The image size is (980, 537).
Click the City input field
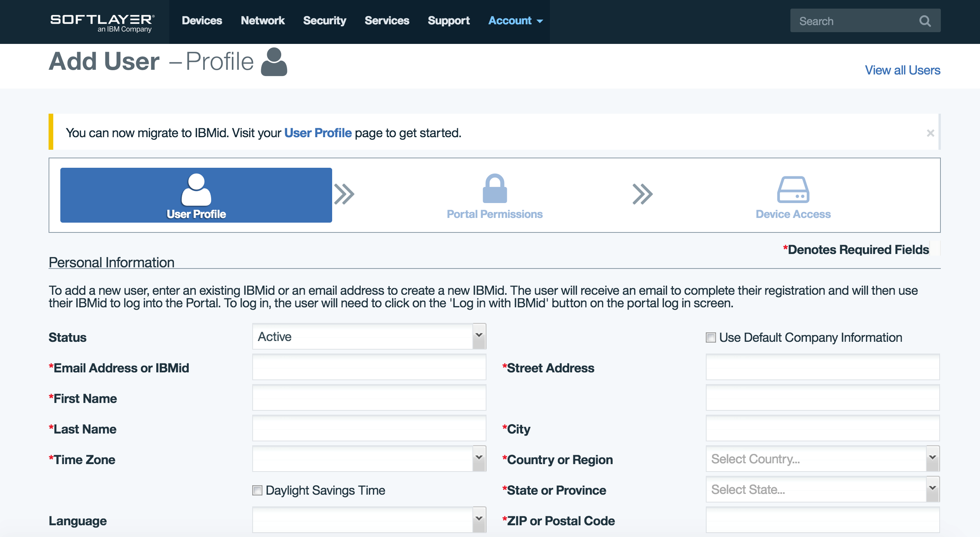(823, 428)
